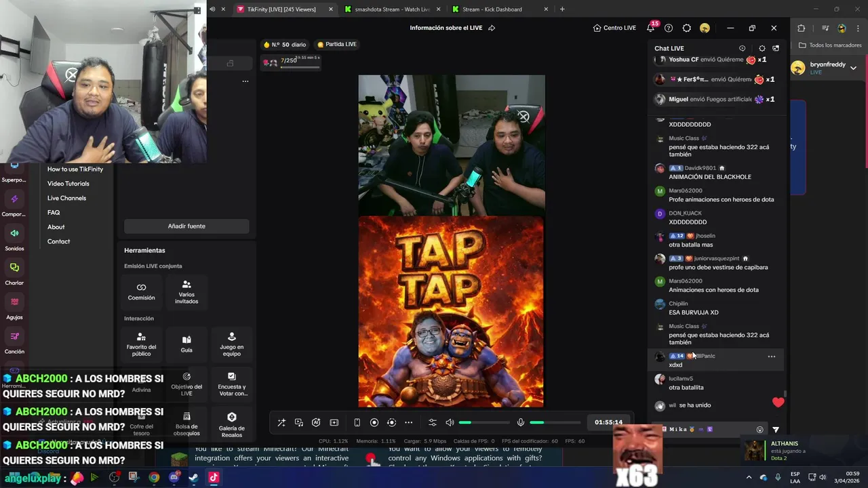Open notifications bell with 15 badge
Viewport: 868px width, 488px height.
click(651, 28)
